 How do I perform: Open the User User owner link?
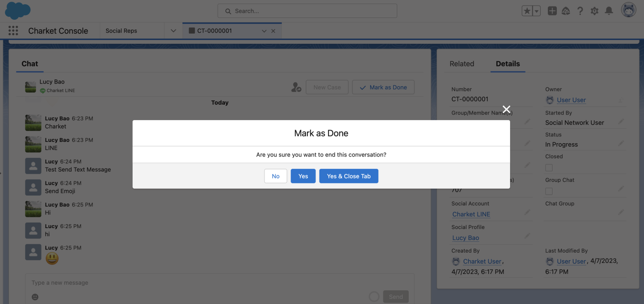tap(571, 100)
